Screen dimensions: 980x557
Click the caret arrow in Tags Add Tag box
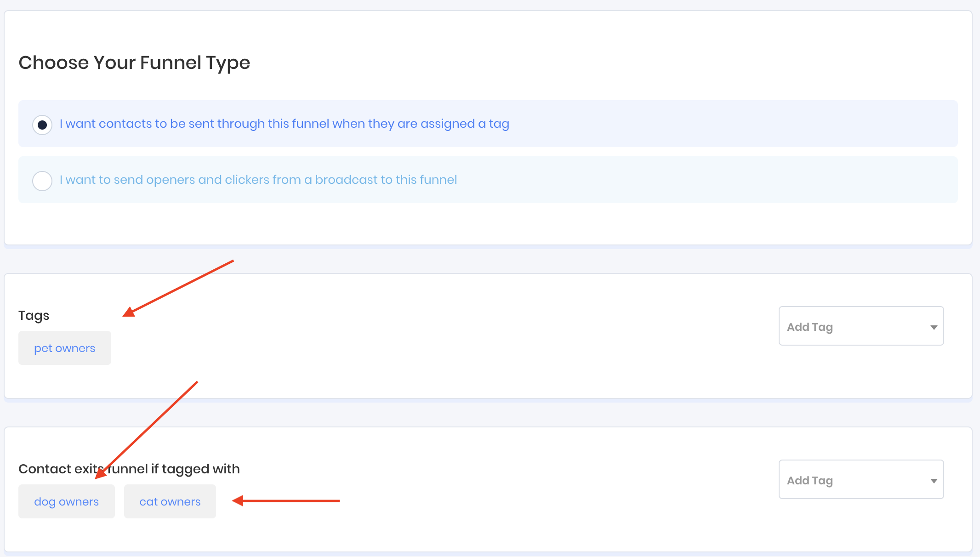pyautogui.click(x=934, y=327)
